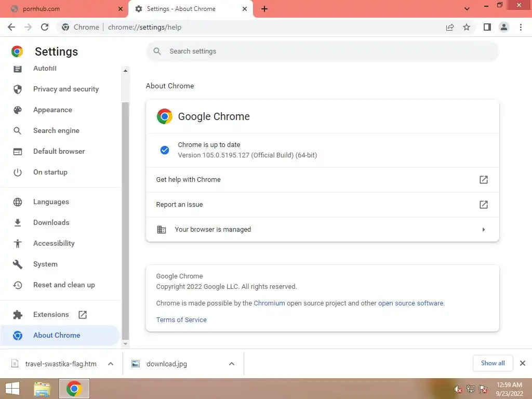
Task: Expand options for travel-swastika-flag.htm download
Action: pos(111,364)
